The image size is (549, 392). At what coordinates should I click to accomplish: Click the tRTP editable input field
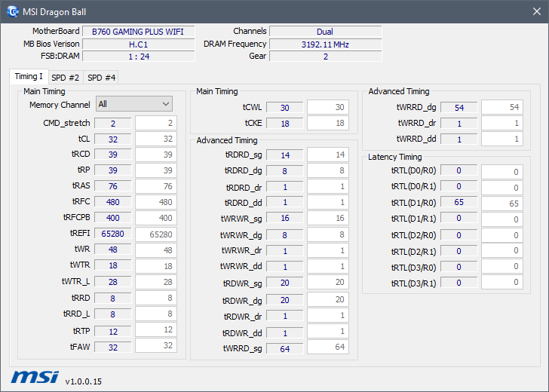tap(156, 329)
